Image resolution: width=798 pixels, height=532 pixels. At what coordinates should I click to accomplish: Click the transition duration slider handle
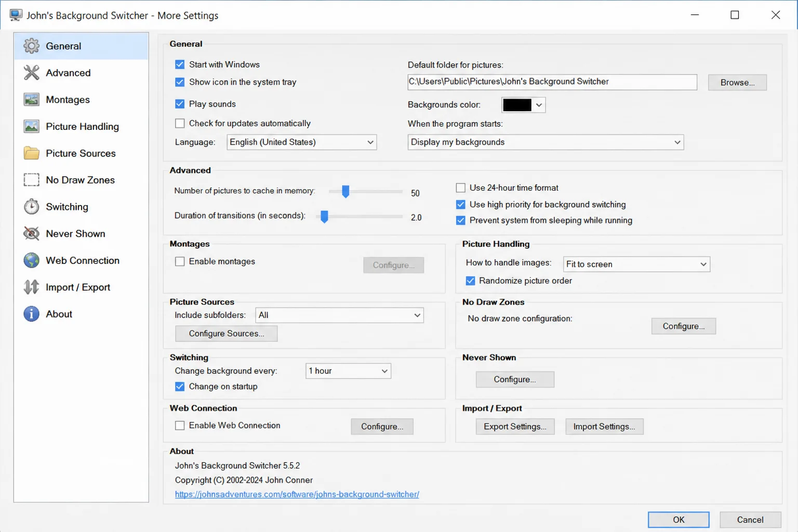pos(324,216)
